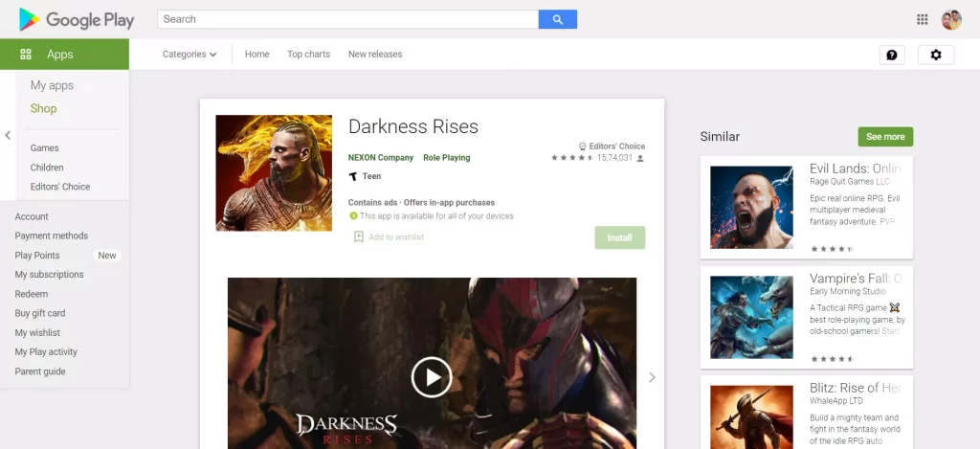
Task: Click Apps label in green header
Action: pyautogui.click(x=60, y=55)
